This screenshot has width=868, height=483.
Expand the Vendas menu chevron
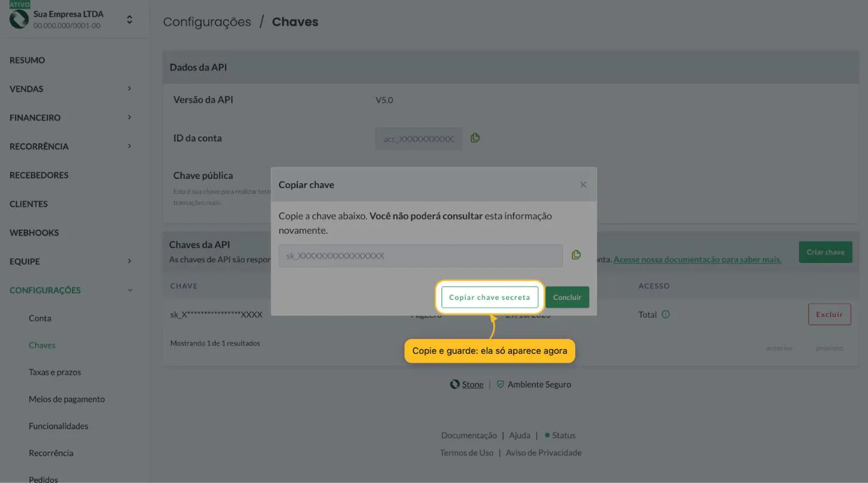point(129,89)
